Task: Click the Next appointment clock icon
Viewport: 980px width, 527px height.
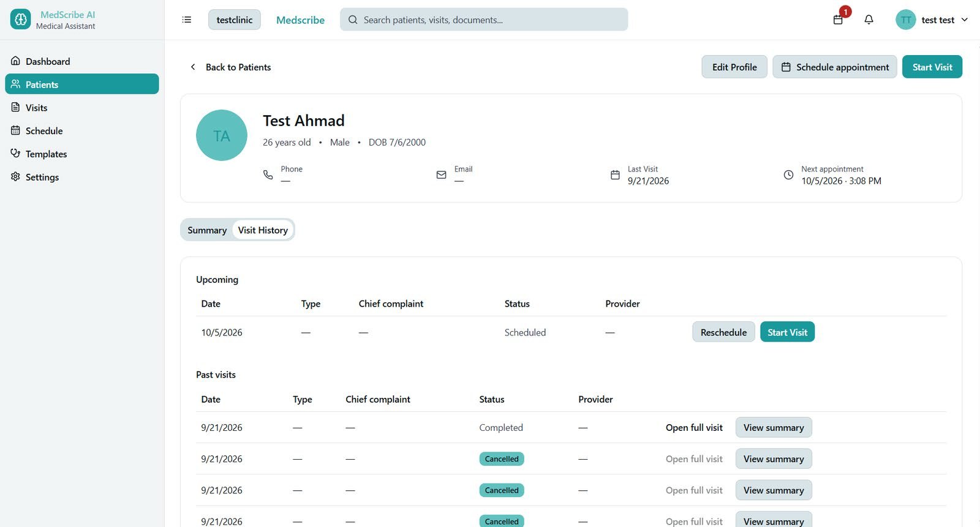Action: tap(788, 175)
